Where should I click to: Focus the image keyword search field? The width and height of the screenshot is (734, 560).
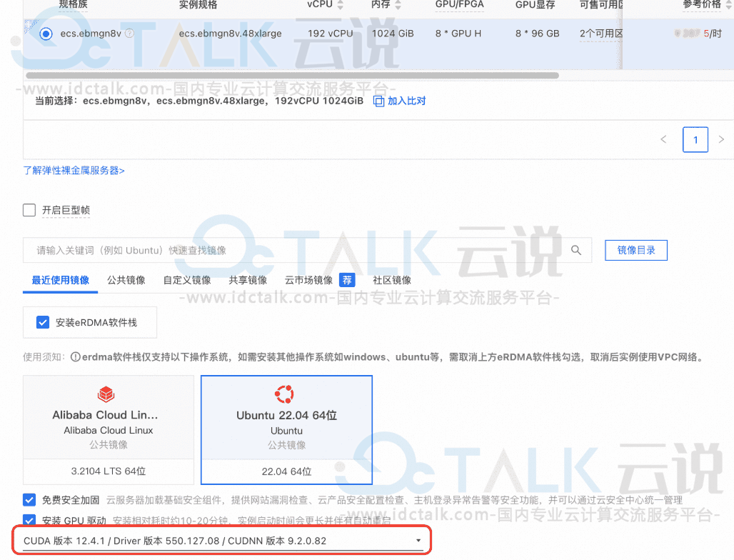[307, 250]
